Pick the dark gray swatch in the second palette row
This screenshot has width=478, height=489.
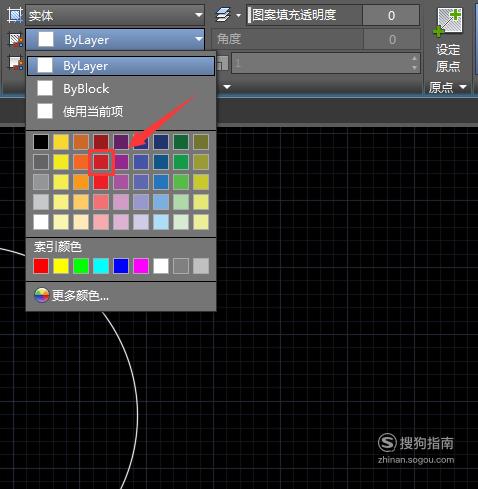click(x=41, y=162)
